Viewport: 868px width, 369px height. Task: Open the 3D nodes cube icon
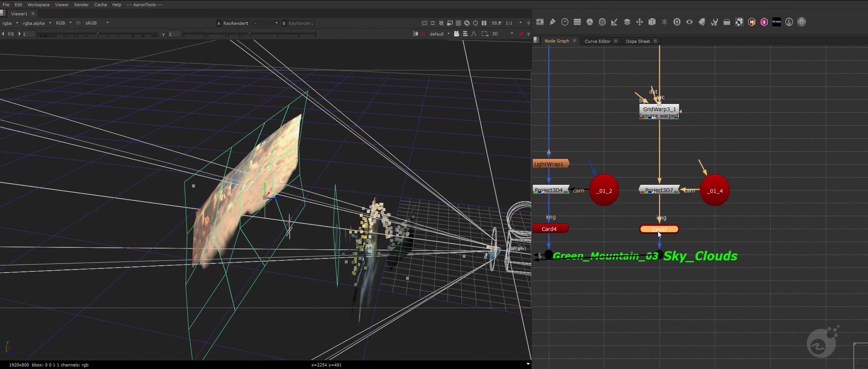652,22
